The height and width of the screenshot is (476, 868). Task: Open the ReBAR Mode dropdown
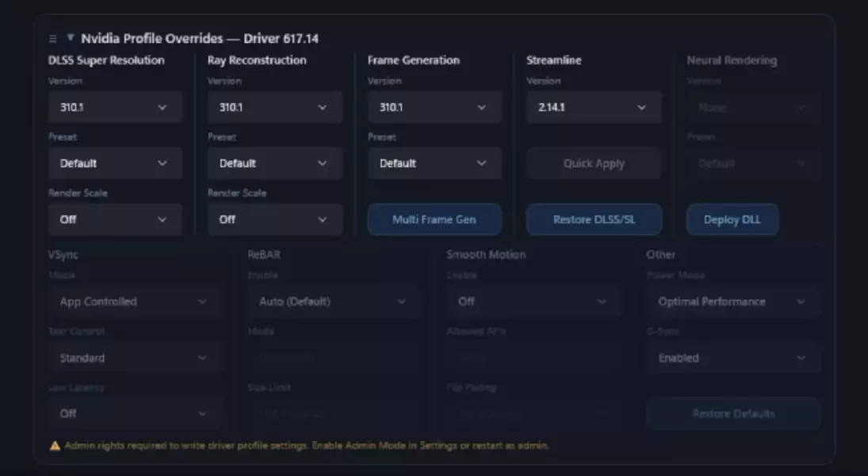tap(335, 358)
